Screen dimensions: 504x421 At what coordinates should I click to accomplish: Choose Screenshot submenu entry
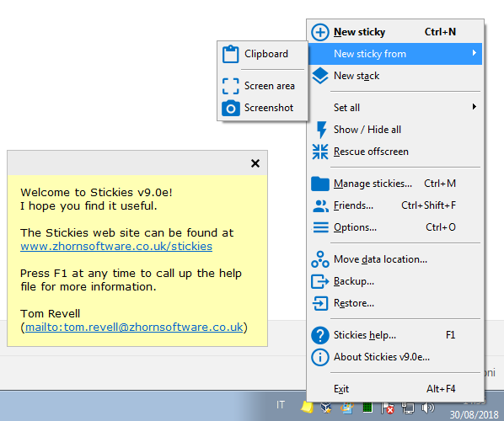262,108
